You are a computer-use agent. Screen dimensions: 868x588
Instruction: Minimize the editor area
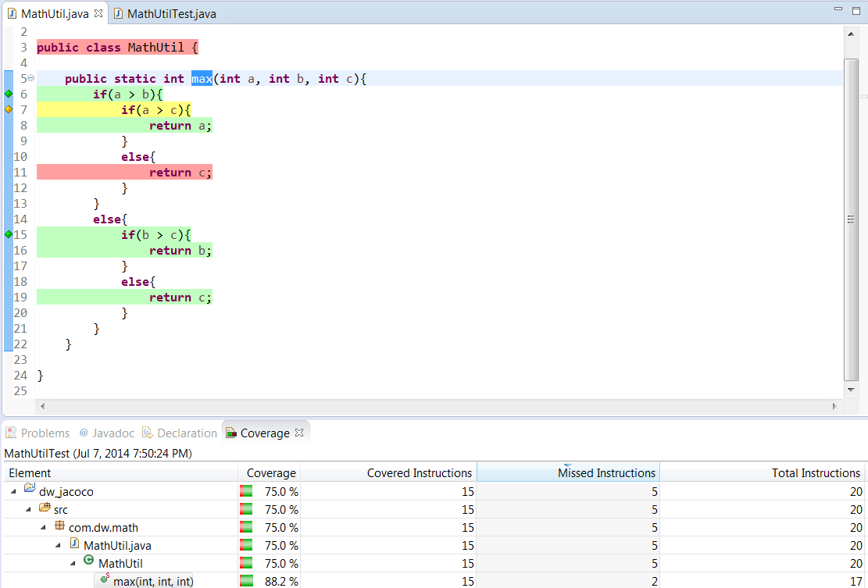[x=838, y=9]
